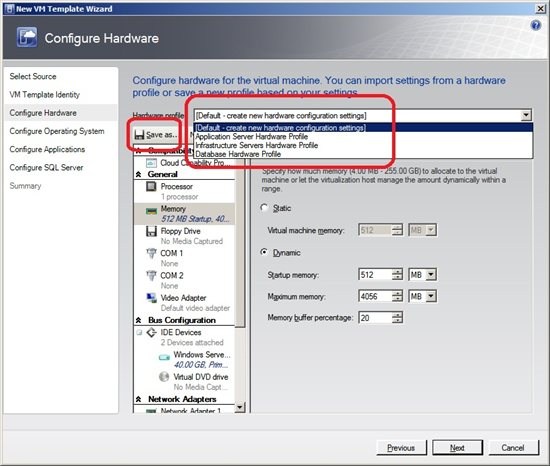Click the IDE Devices icon
This screenshot has width=550, height=466.
[x=151, y=332]
